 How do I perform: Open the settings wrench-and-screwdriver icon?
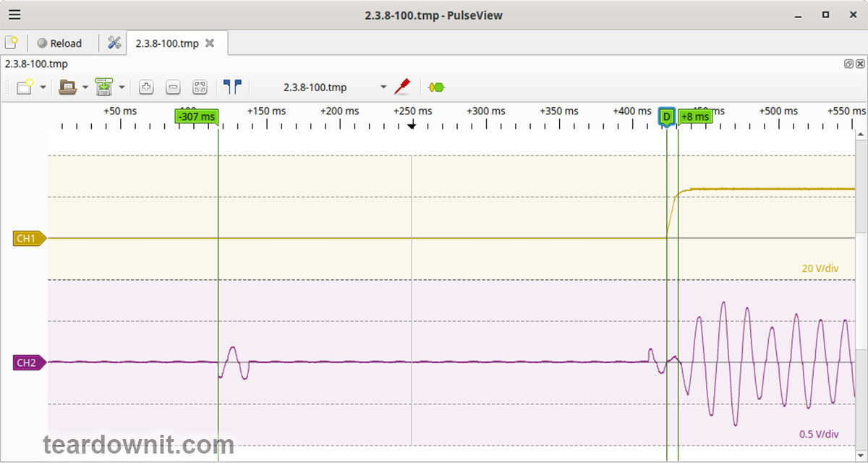pyautogui.click(x=114, y=43)
